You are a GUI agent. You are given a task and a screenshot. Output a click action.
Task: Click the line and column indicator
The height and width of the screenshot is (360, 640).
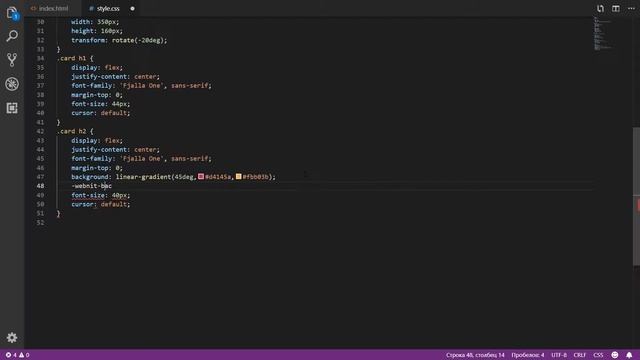click(x=475, y=355)
